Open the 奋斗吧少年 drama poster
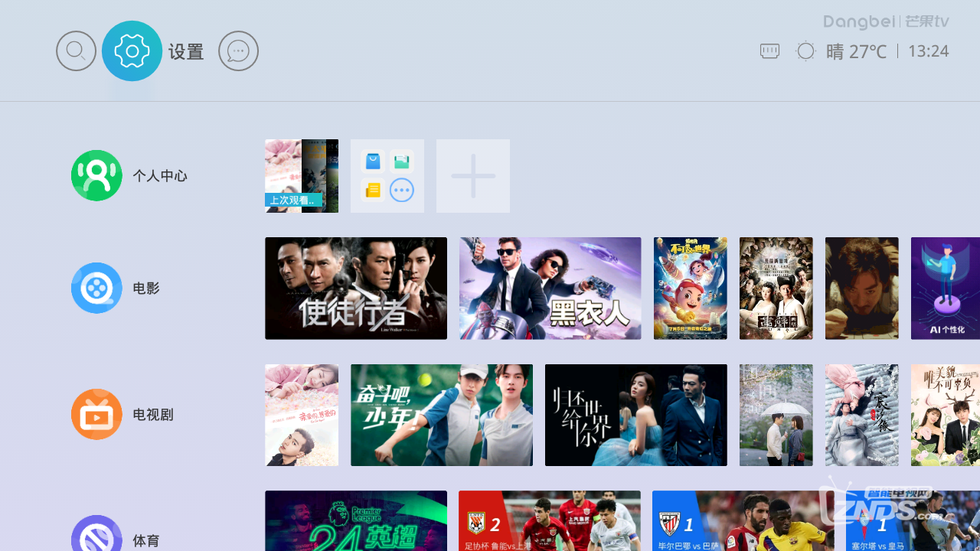 coord(442,415)
